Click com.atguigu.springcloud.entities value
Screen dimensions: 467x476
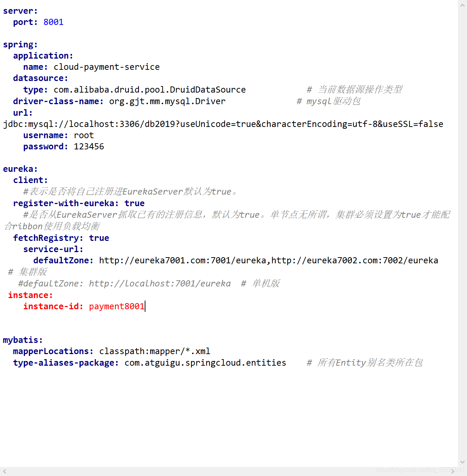[205, 363]
